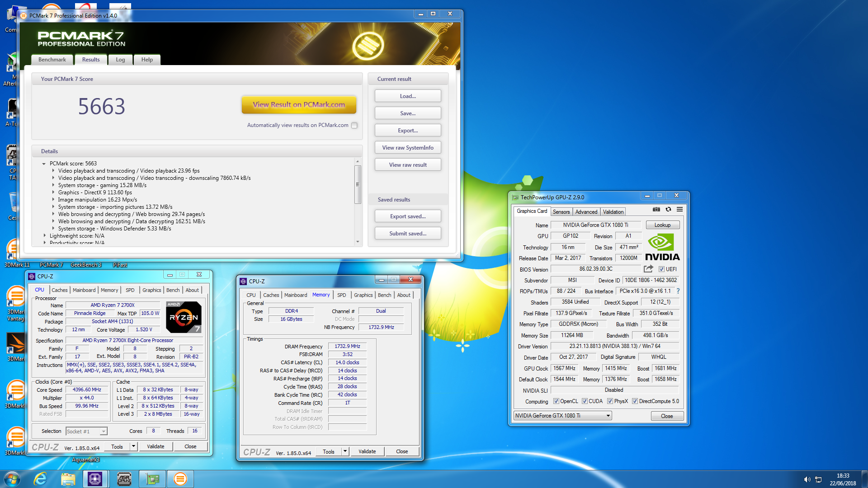Image resolution: width=868 pixels, height=488 pixels.
Task: Click View Result on PCMark.com button
Action: 299,104
